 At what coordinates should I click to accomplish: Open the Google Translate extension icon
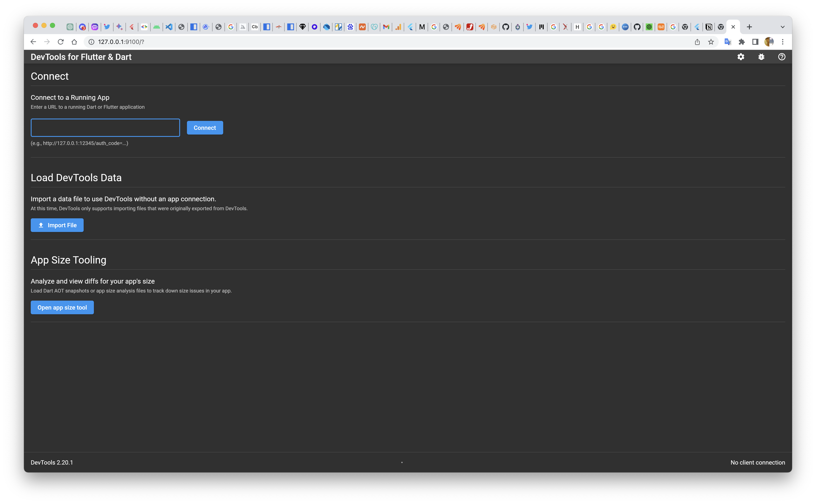pos(728,42)
